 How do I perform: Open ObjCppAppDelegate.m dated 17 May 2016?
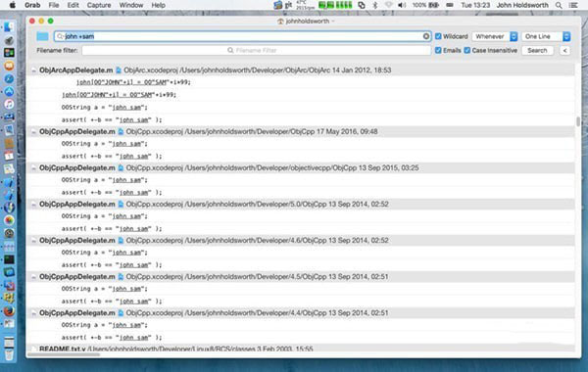(76, 131)
